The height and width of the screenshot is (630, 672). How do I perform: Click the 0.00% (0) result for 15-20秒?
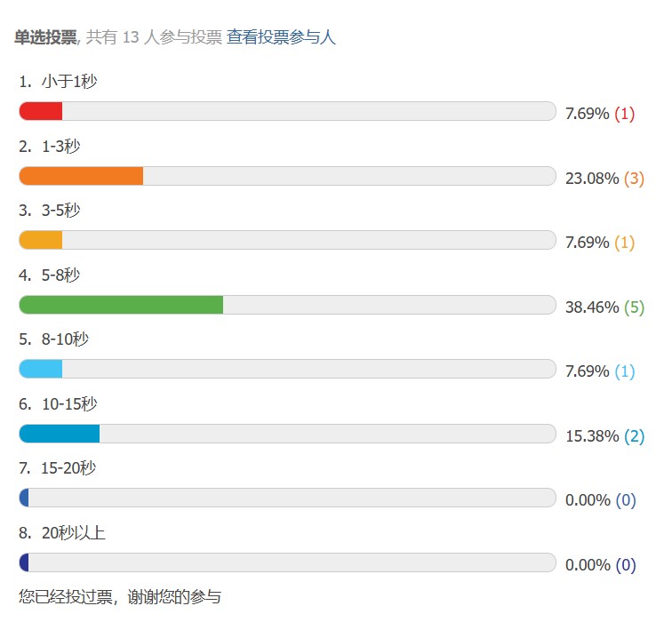[x=600, y=500]
